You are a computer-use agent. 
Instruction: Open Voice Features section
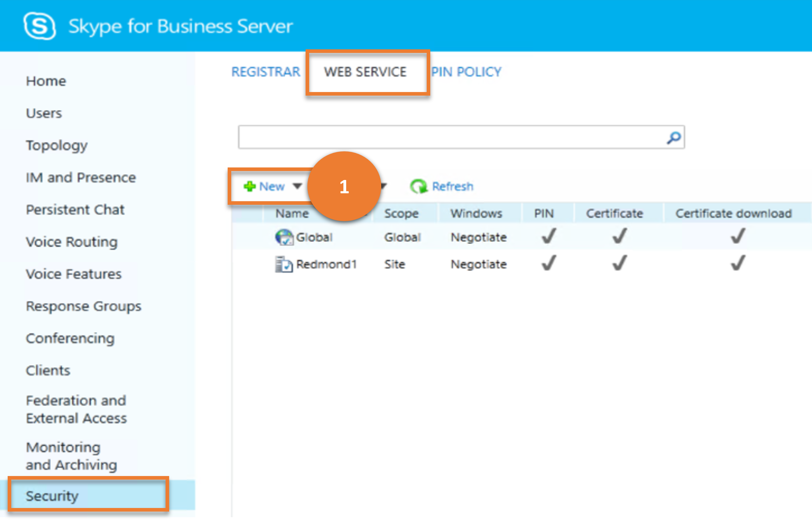[x=74, y=274]
